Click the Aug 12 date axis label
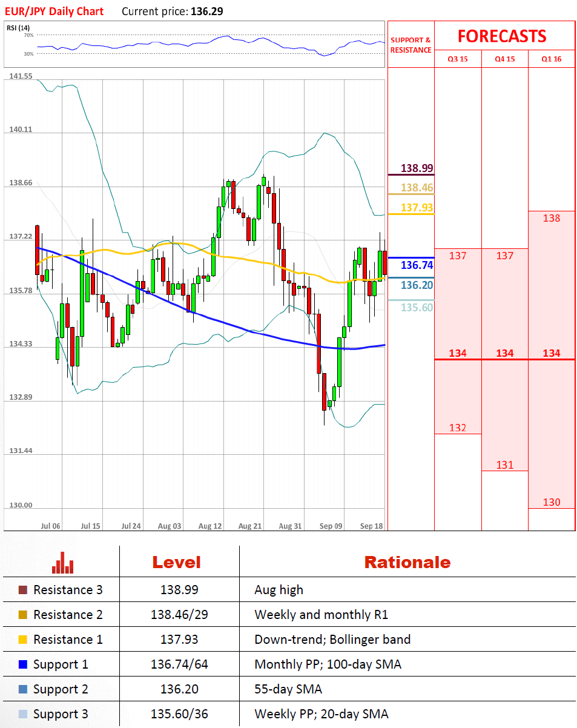Screen dimensions: 577x728 click(x=210, y=526)
